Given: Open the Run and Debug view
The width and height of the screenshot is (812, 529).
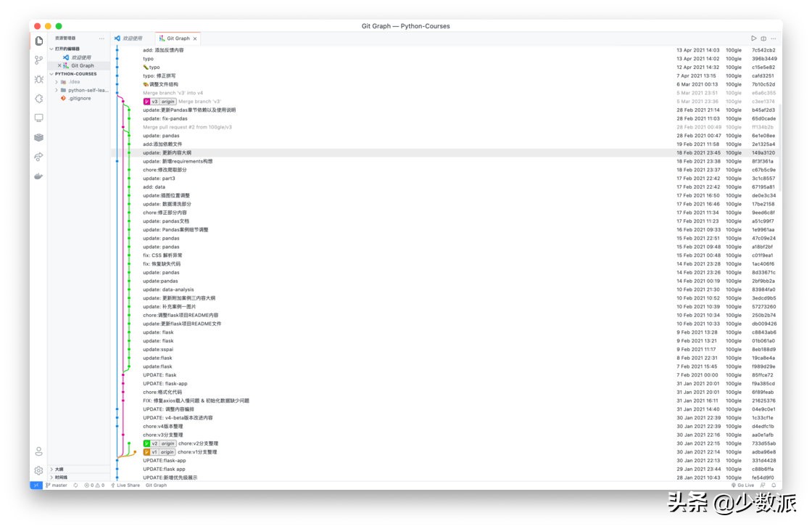Looking at the screenshot, I should pos(38,79).
